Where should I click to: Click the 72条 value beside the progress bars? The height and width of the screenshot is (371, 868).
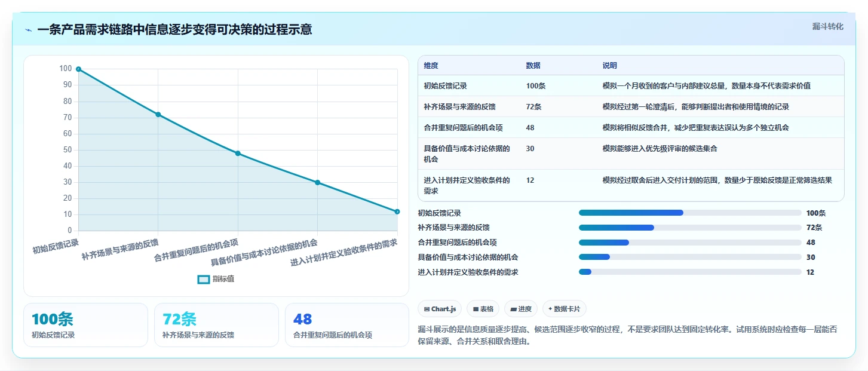pos(814,228)
